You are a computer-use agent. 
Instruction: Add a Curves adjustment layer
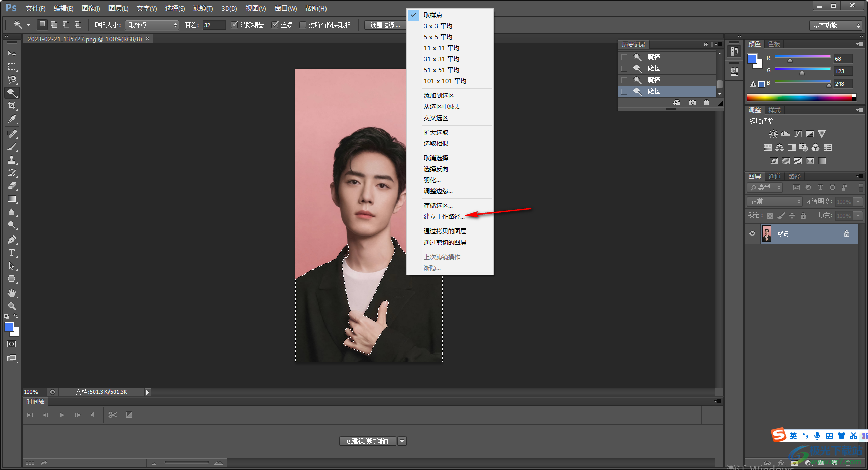(798, 134)
